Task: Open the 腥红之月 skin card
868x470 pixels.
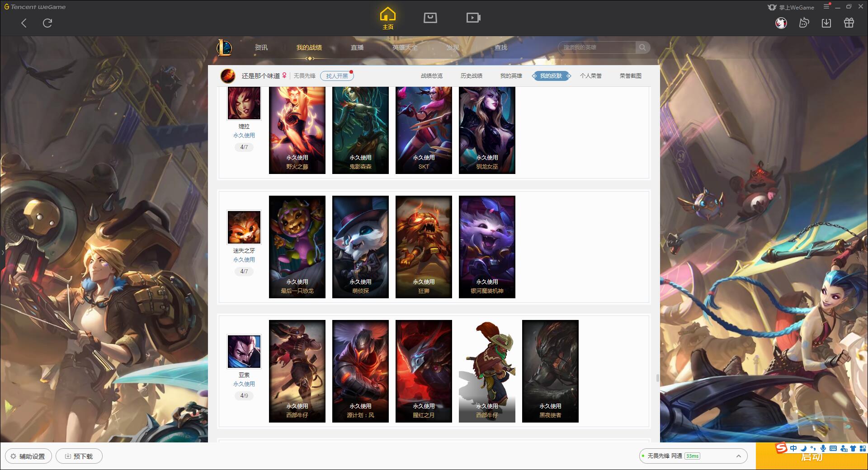Action: point(424,371)
